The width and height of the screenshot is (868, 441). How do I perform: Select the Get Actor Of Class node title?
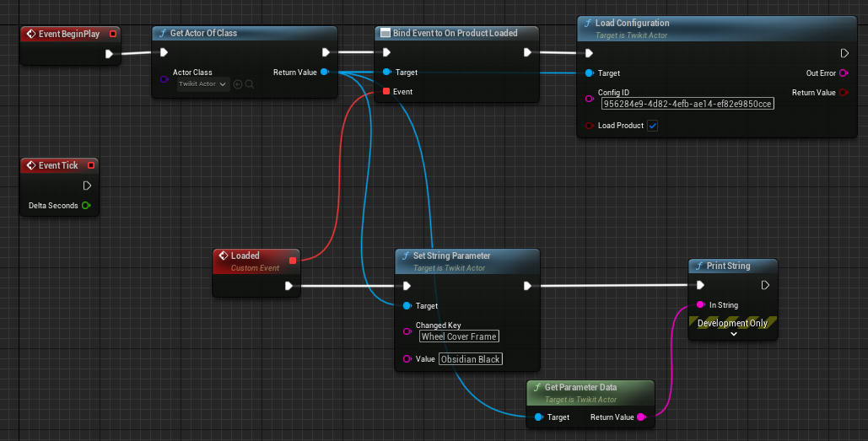[x=203, y=34]
